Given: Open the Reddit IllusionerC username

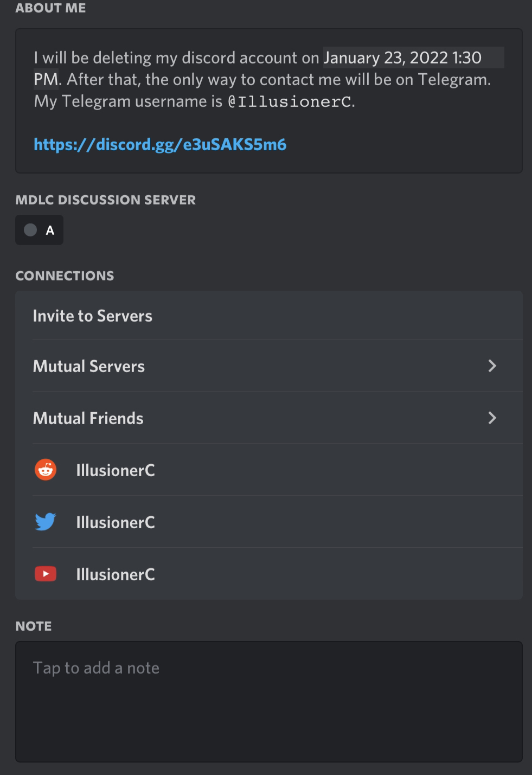Looking at the screenshot, I should (116, 470).
